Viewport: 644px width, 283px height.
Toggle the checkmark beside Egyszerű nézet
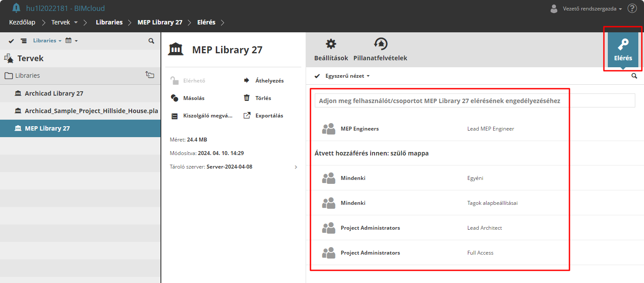(x=317, y=76)
